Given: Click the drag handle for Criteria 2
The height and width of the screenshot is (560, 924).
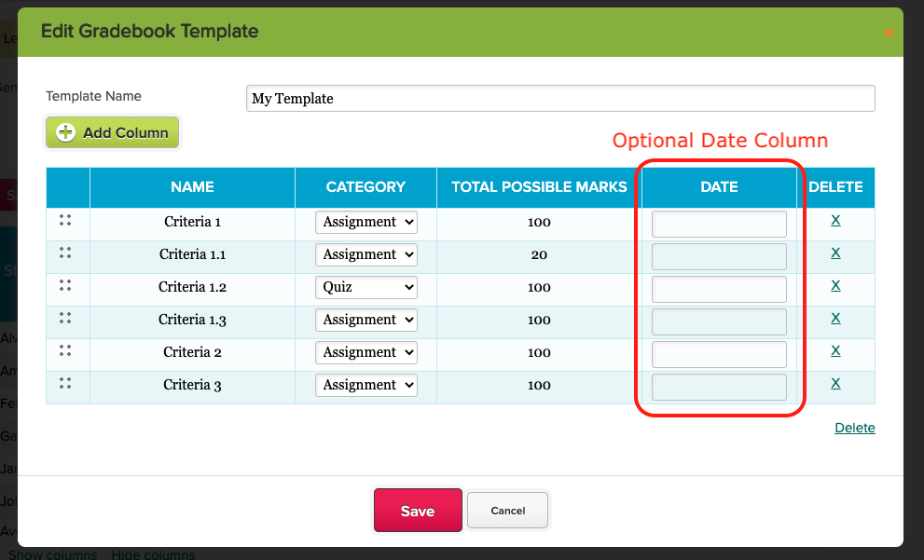Looking at the screenshot, I should coord(65,350).
